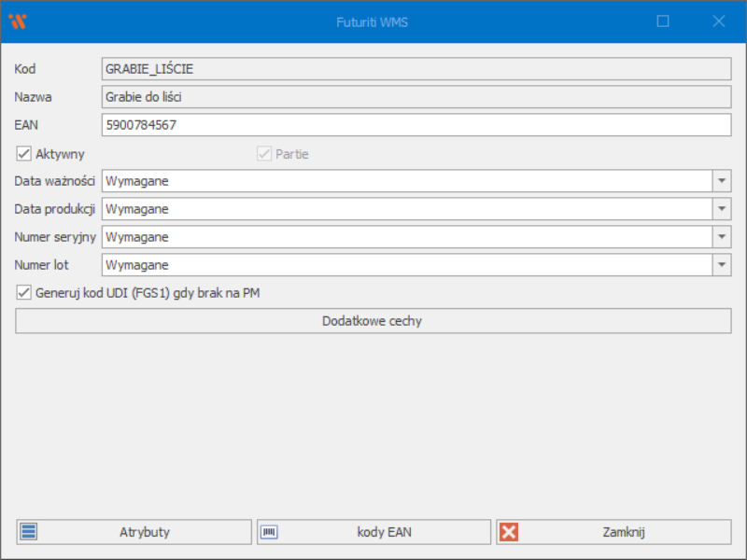Click the Futuriti WMS title bar text

tap(373, 21)
